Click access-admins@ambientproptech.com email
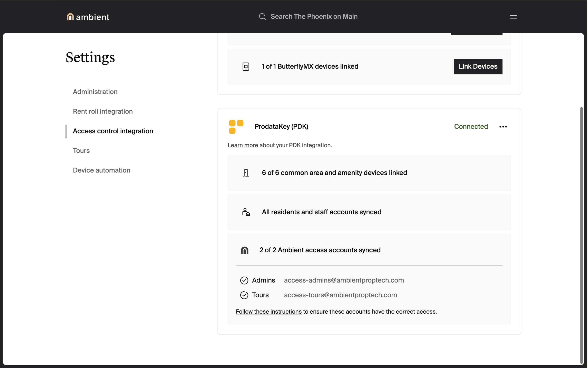This screenshot has width=588, height=368. pos(344,280)
